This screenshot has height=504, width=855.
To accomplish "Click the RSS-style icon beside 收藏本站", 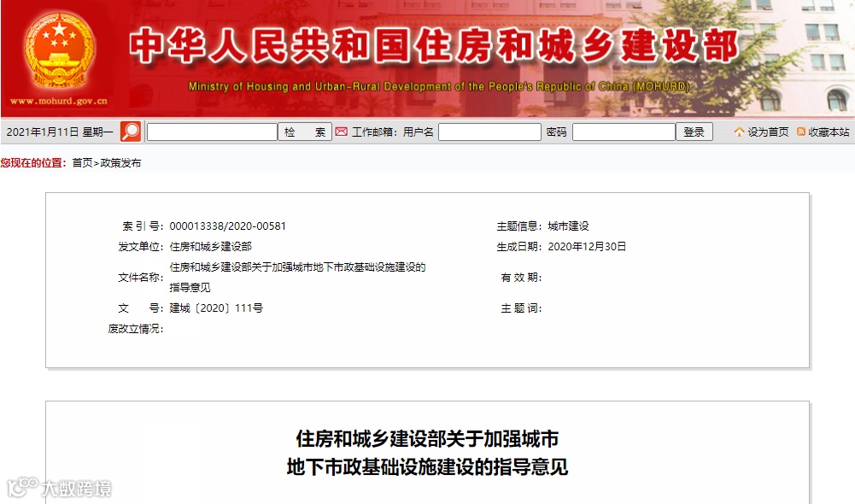I will coord(801,132).
